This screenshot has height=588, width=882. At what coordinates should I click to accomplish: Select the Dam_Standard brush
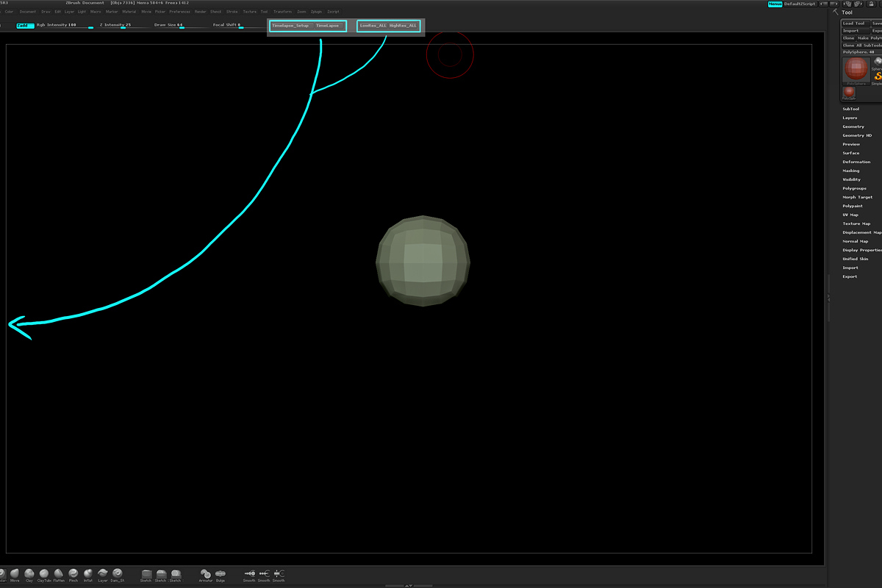(118, 574)
